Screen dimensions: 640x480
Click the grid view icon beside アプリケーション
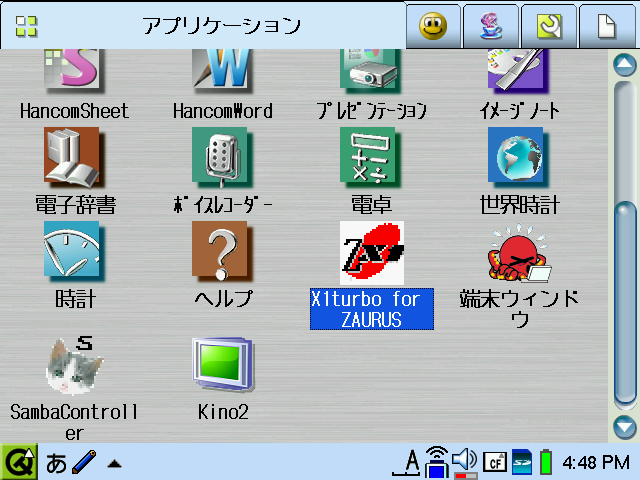[27, 26]
